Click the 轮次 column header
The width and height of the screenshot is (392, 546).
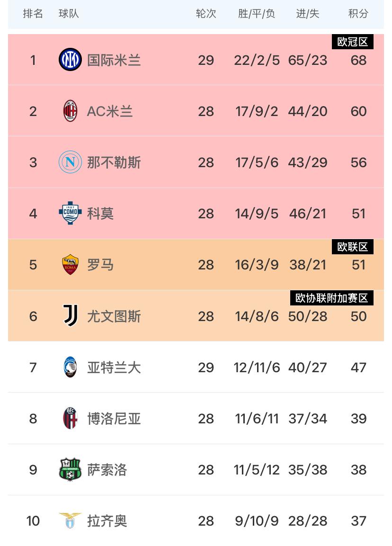(x=206, y=14)
